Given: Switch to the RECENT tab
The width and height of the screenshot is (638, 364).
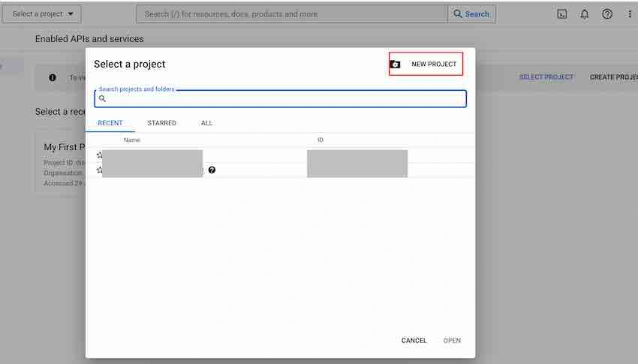Looking at the screenshot, I should tap(110, 123).
